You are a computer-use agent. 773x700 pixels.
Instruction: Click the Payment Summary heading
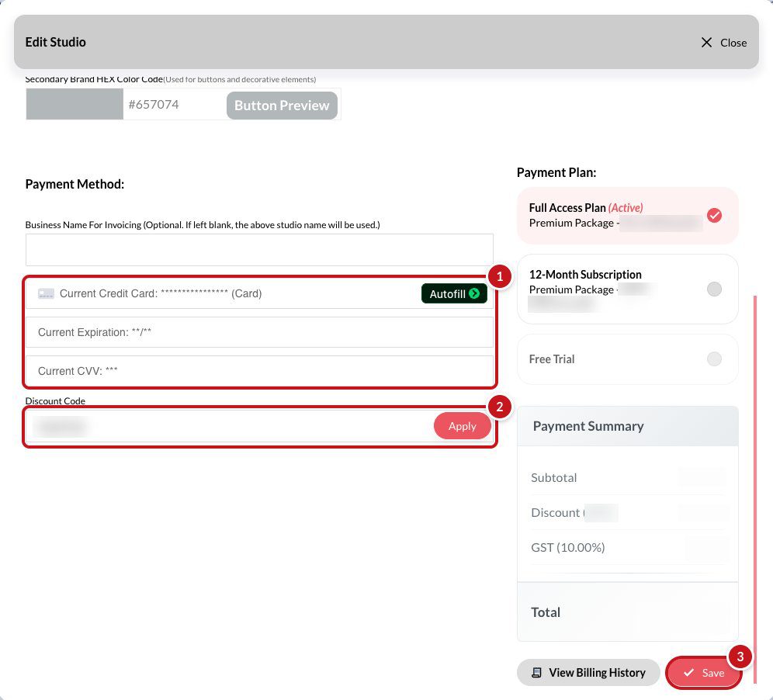(588, 426)
